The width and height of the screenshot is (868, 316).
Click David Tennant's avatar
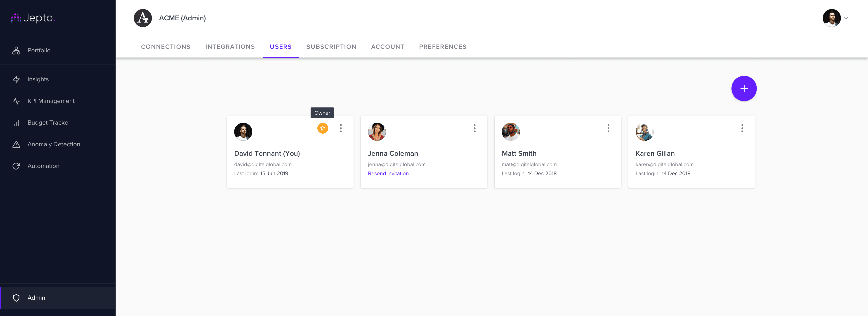click(x=243, y=132)
